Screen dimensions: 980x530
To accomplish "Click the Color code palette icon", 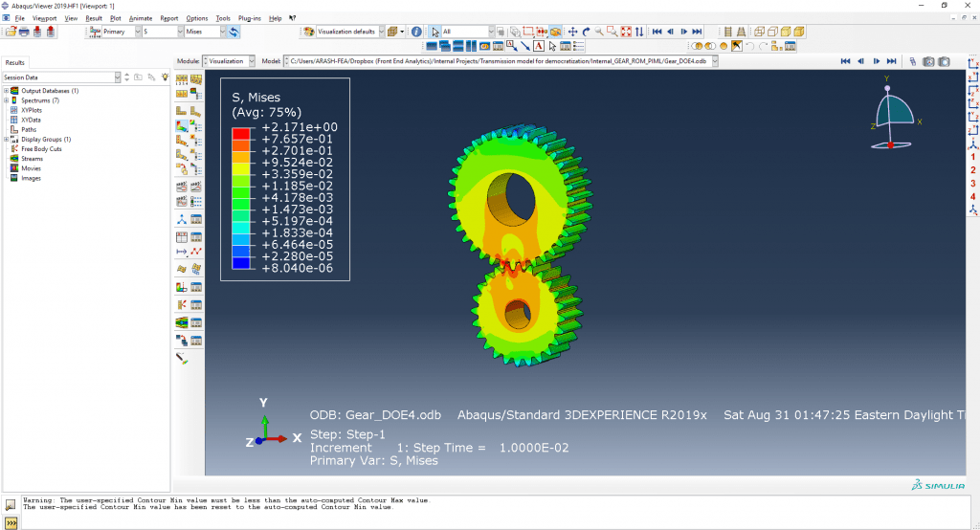I will coord(309,32).
